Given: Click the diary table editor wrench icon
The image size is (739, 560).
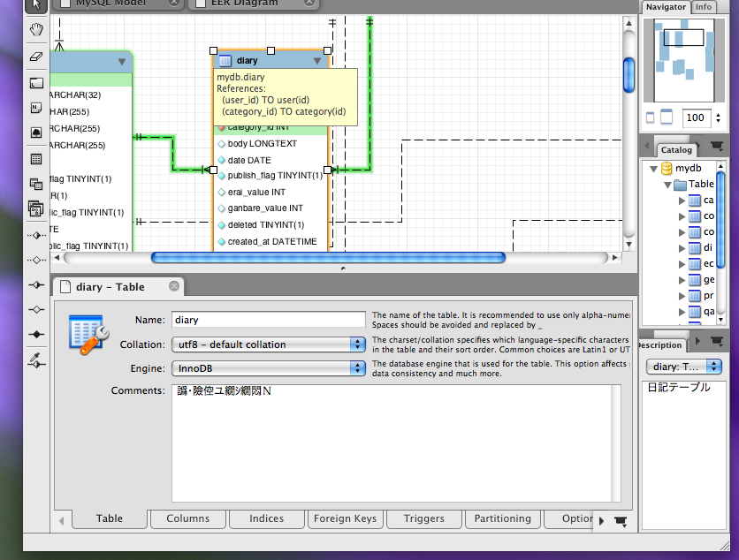Looking at the screenshot, I should click(x=88, y=335).
